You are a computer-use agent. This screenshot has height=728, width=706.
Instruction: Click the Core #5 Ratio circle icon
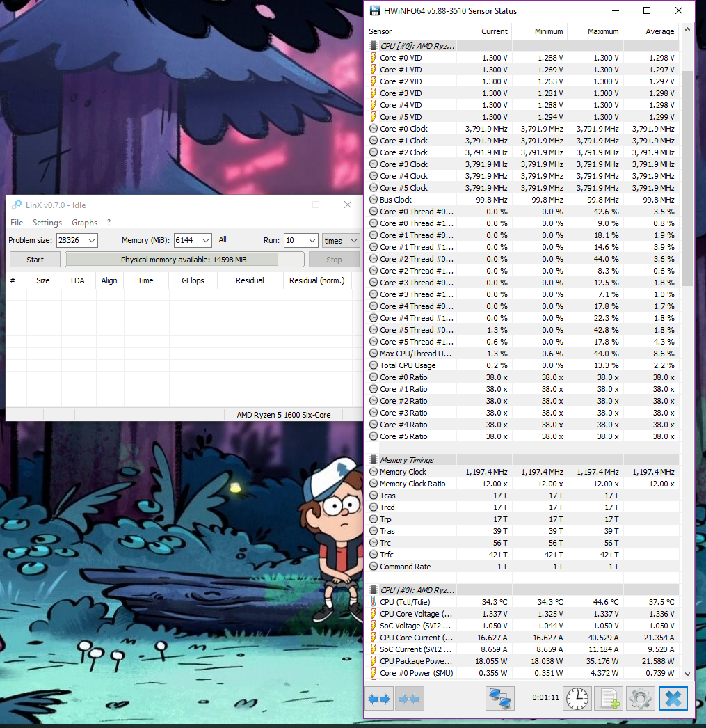click(374, 436)
